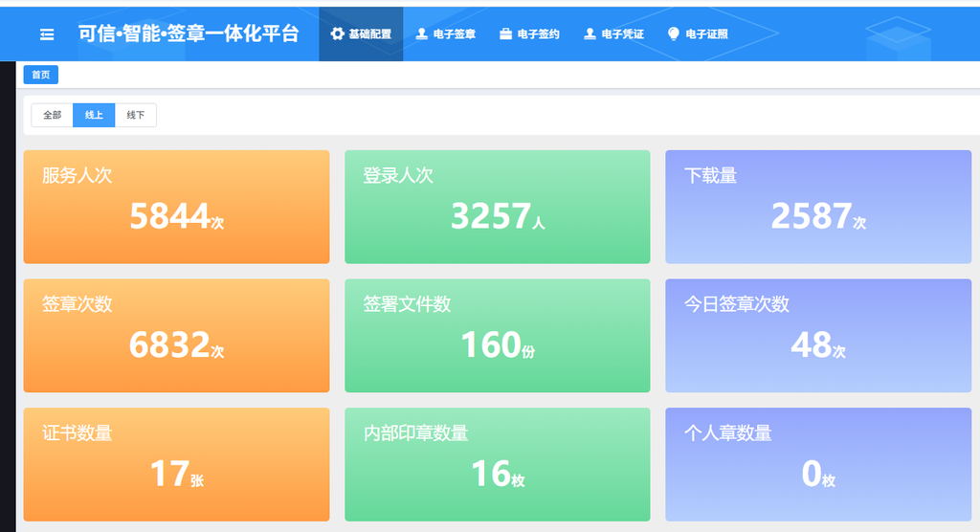Image resolution: width=980 pixels, height=532 pixels.
Task: Open the 签章次数 statistics card
Action: [176, 336]
